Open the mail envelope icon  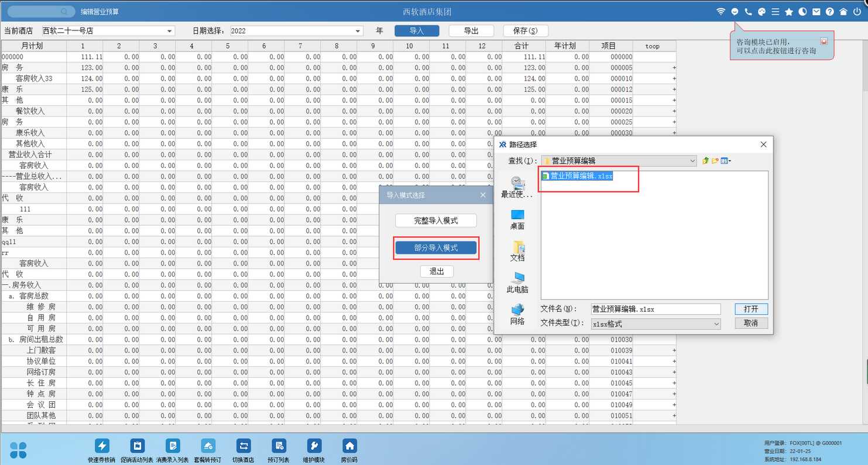(x=816, y=12)
